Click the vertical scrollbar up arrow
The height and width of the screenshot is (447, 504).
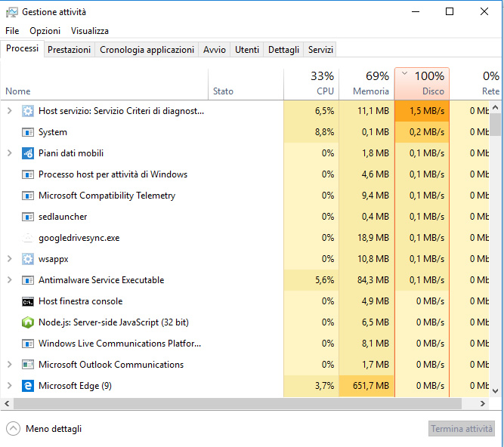pyautogui.click(x=496, y=107)
